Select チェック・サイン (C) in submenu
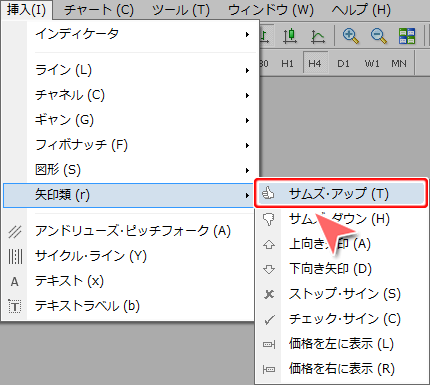This screenshot has width=430, height=385. (x=341, y=319)
